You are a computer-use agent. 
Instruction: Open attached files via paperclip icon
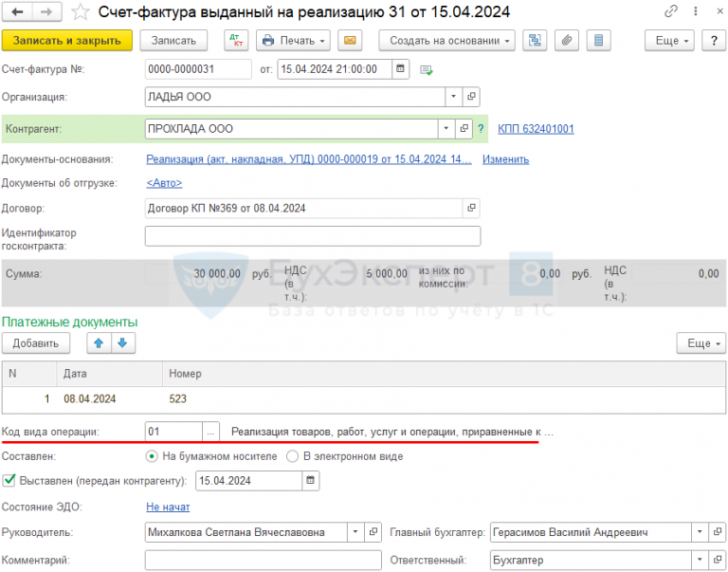point(567,41)
